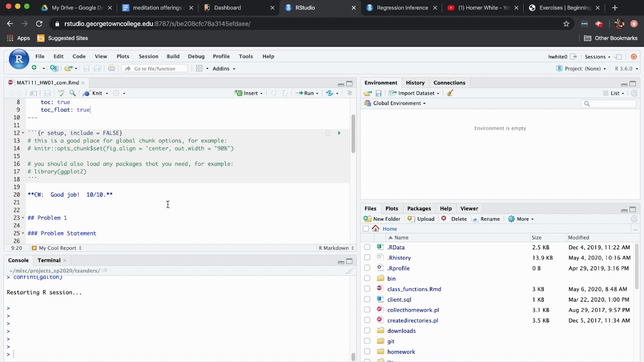Image resolution: width=644 pixels, height=362 pixels.
Task: Open the Addins dropdown
Action: [224, 68]
